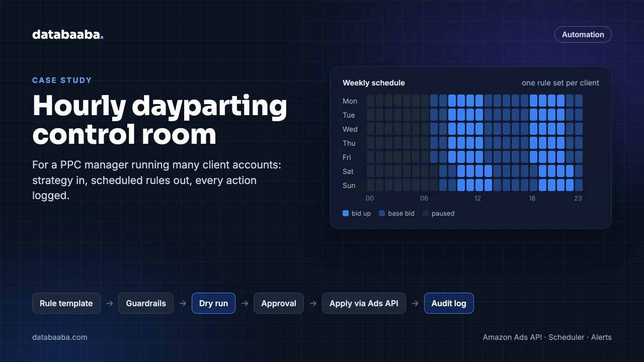Viewport: 644px width, 362px height.
Task: Choose the Dry run step
Action: 213,303
